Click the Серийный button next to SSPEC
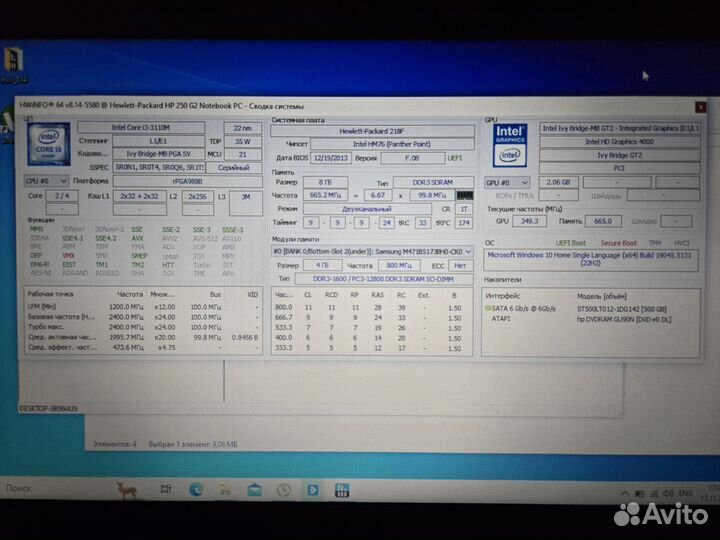The image size is (720, 540). 234,168
